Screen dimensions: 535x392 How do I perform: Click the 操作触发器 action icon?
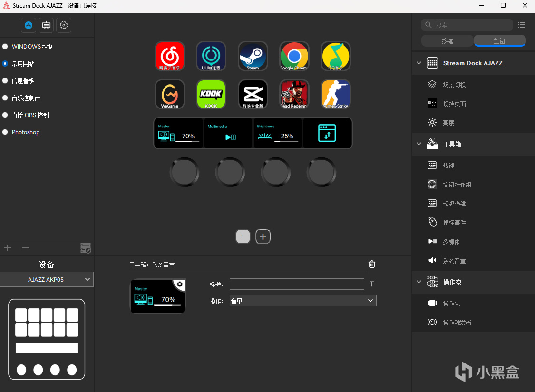tap(432, 323)
